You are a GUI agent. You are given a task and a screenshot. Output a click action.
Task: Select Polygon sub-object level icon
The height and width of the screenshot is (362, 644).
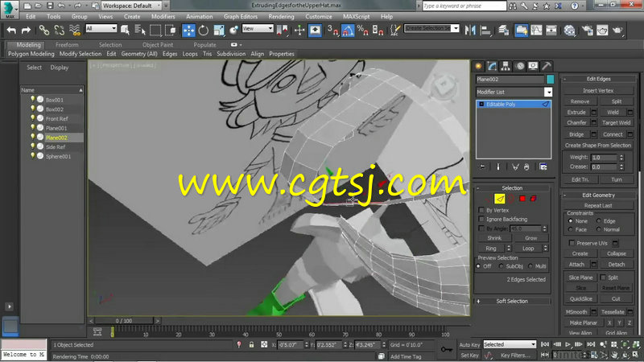tap(522, 199)
